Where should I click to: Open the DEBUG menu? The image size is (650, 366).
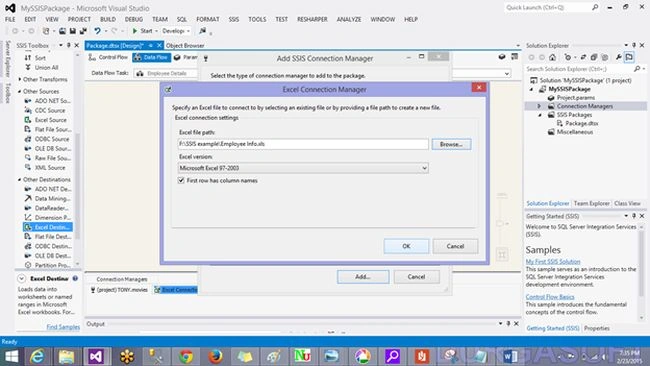point(134,19)
